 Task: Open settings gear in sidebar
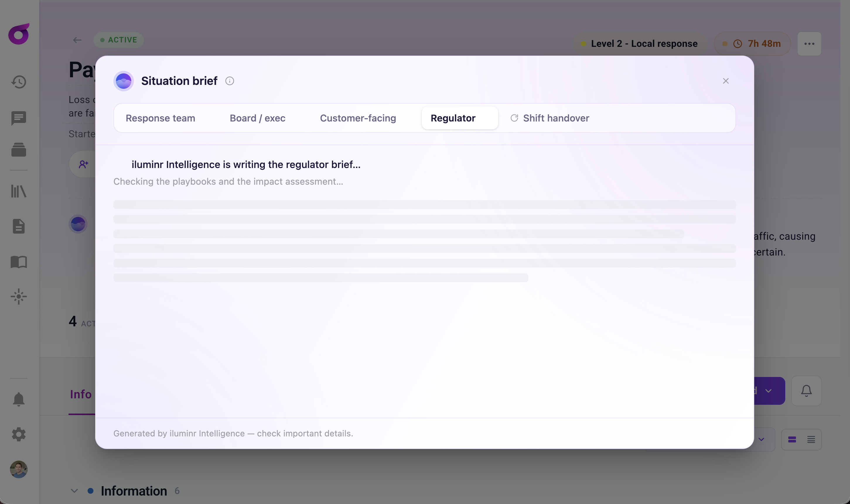[19, 434]
